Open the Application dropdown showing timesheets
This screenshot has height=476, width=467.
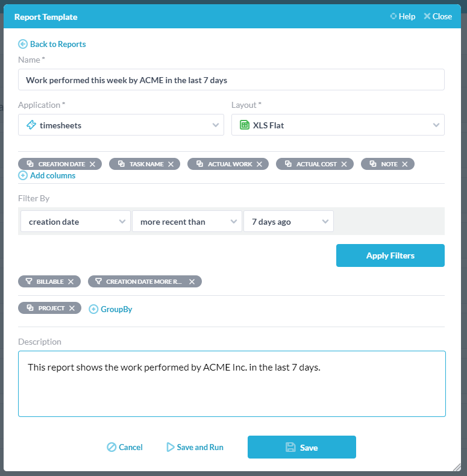[x=121, y=125]
